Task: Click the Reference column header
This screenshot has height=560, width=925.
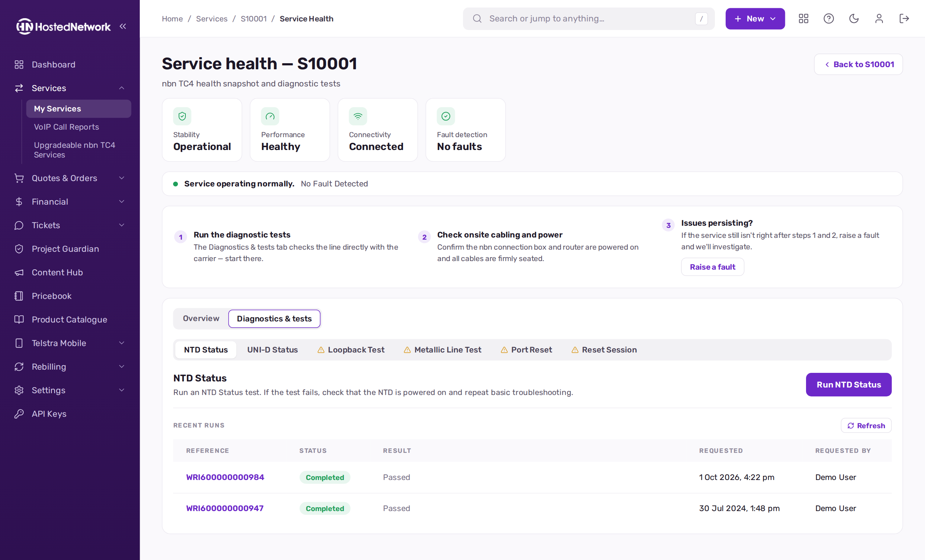Action: (207, 451)
